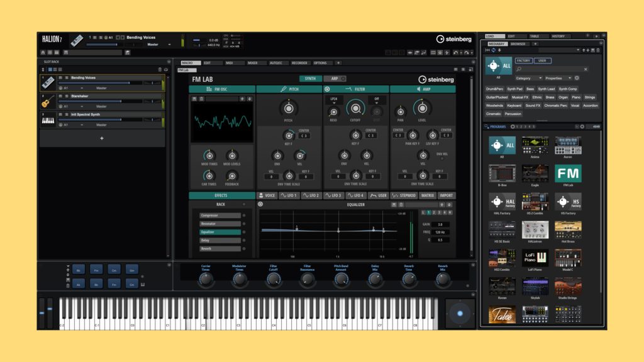Click the IMPORT button
Viewport: 644px width, 362px height.
tap(446, 195)
